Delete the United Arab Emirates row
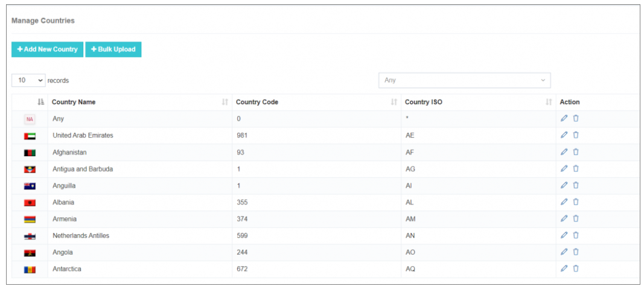 (x=576, y=135)
